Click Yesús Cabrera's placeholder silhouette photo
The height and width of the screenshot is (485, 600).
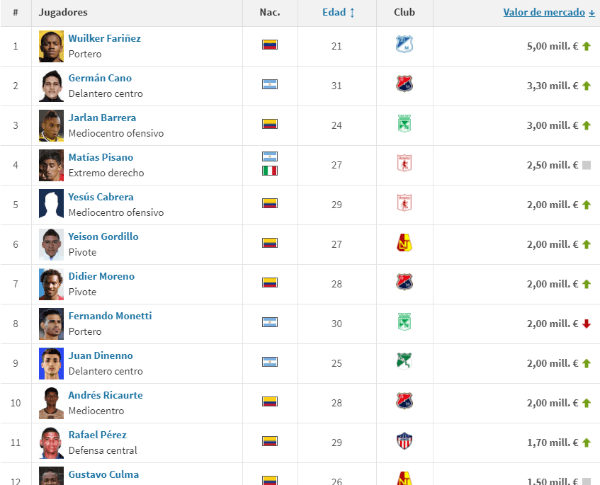[51, 204]
